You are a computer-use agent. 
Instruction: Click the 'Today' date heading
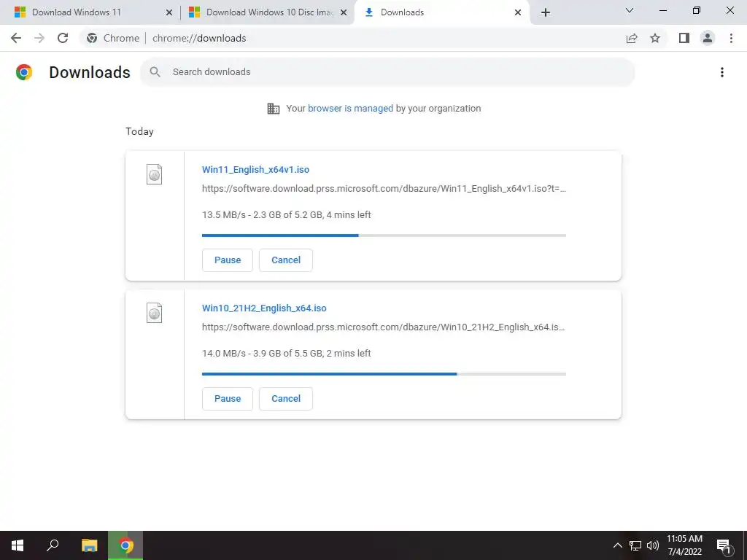pyautogui.click(x=139, y=131)
